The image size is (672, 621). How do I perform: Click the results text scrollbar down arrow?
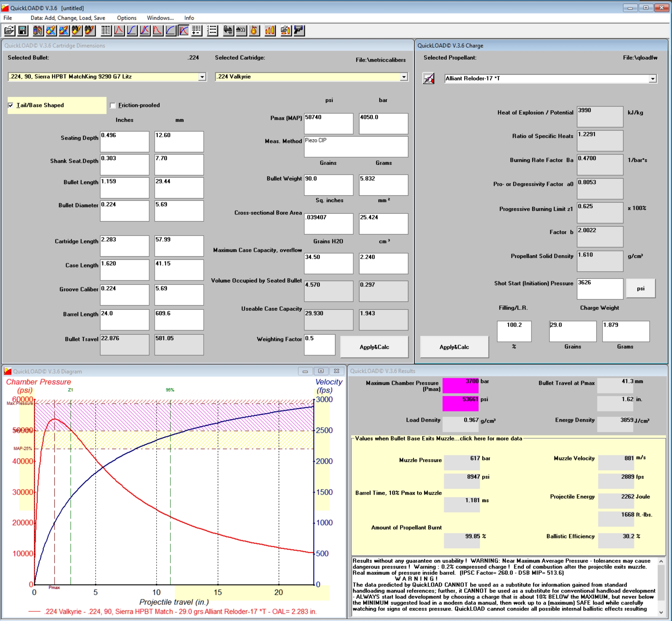[x=661, y=612]
